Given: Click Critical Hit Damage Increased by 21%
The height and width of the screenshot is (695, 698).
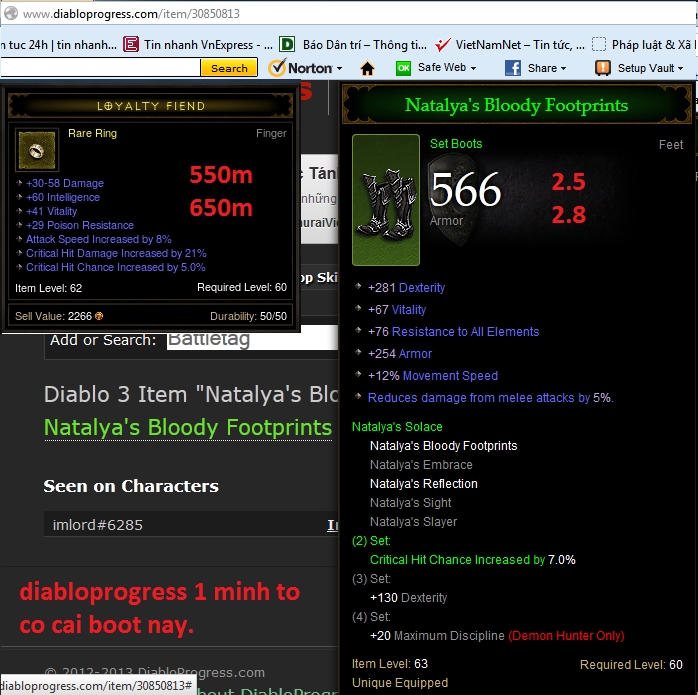Looking at the screenshot, I should point(116,253).
